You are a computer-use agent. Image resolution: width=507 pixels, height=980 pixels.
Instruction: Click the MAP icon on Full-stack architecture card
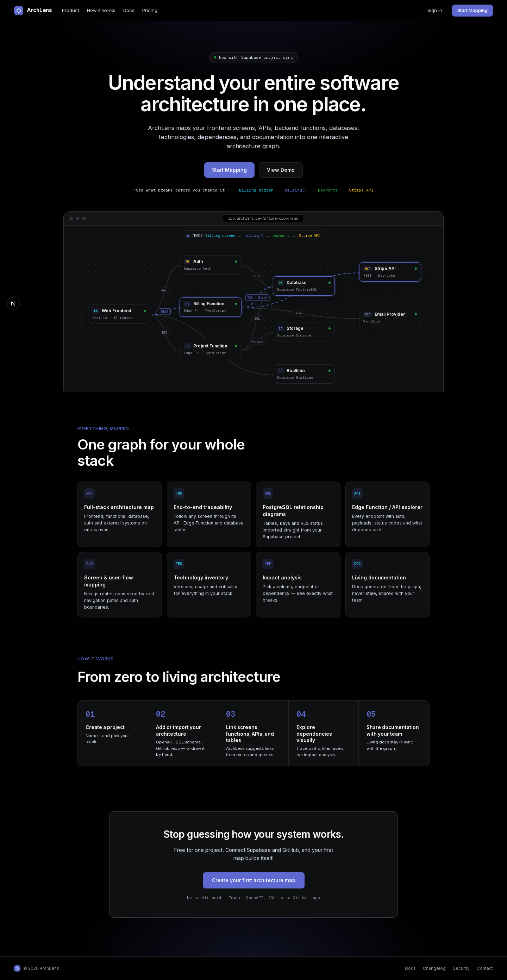click(x=89, y=494)
